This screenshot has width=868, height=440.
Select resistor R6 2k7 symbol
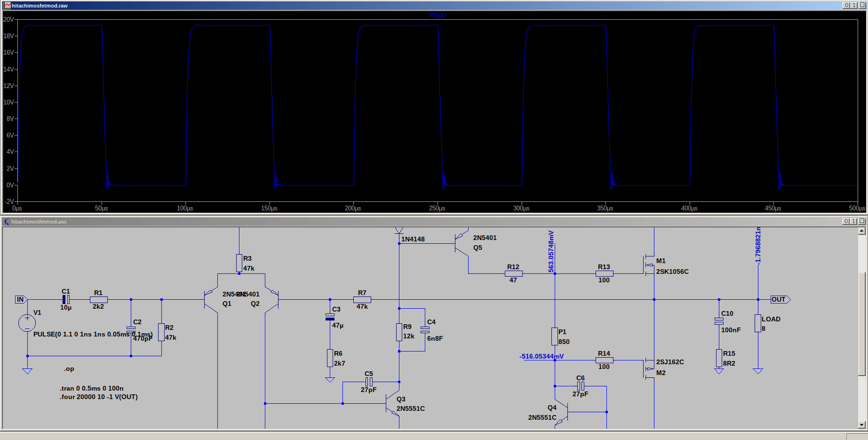pos(330,358)
